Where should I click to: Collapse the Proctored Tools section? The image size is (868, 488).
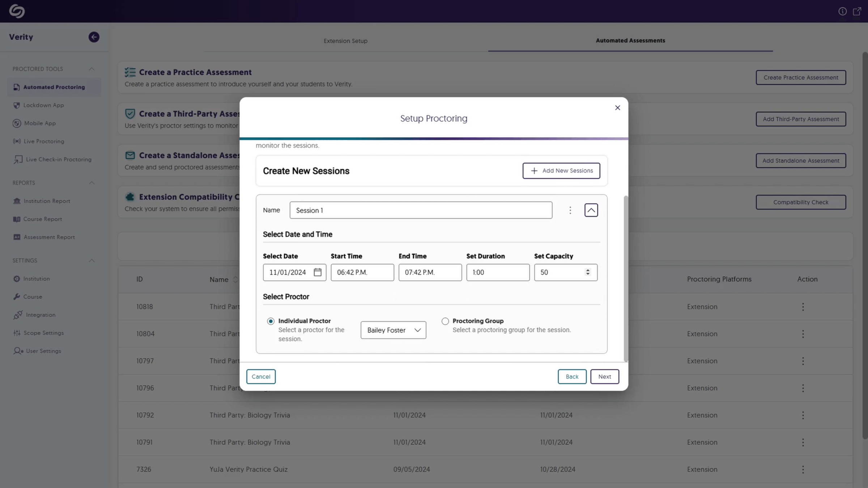pos(92,69)
